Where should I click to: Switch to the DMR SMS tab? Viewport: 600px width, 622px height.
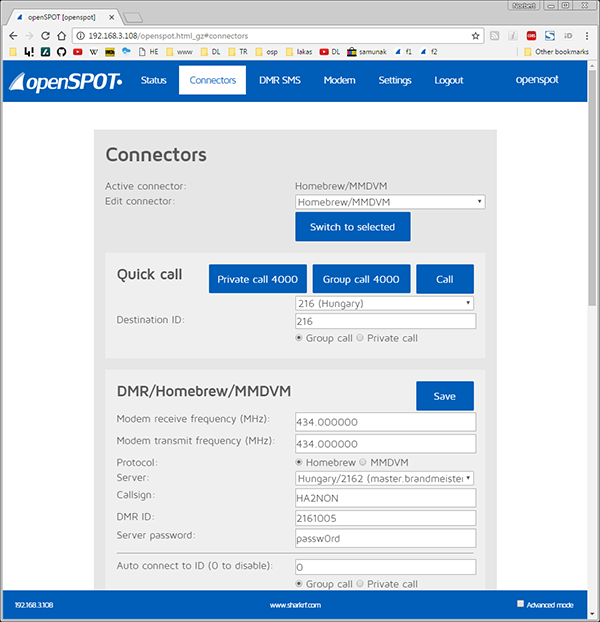point(280,80)
